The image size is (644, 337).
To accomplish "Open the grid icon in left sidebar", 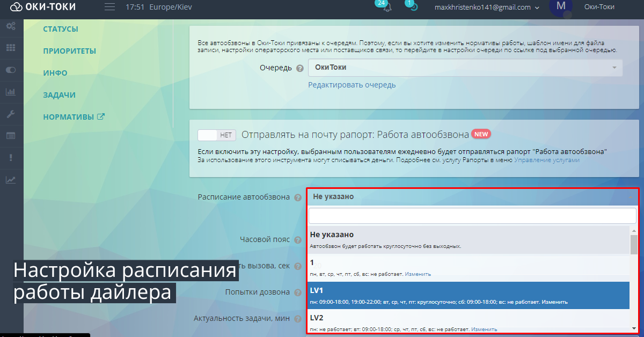I will [x=11, y=48].
